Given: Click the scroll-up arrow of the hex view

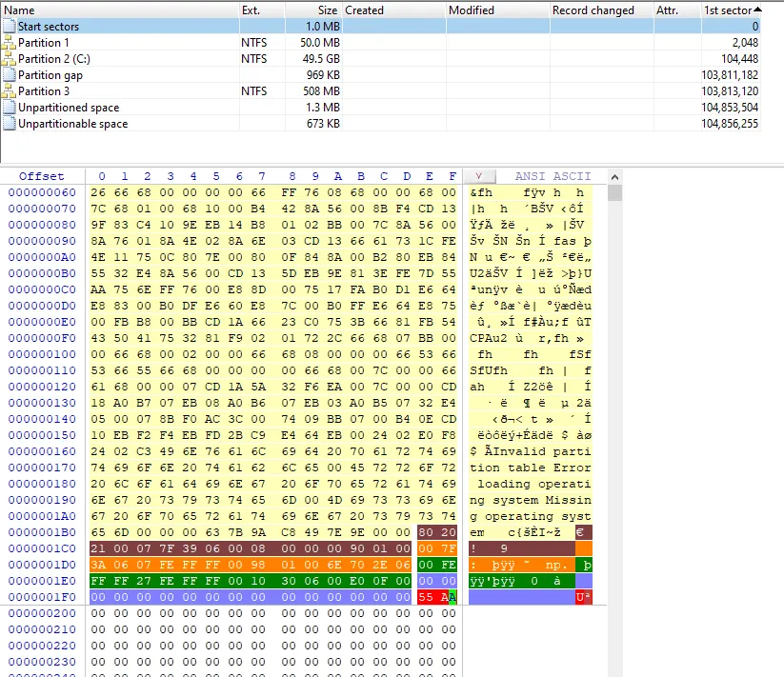Looking at the screenshot, I should [x=614, y=176].
